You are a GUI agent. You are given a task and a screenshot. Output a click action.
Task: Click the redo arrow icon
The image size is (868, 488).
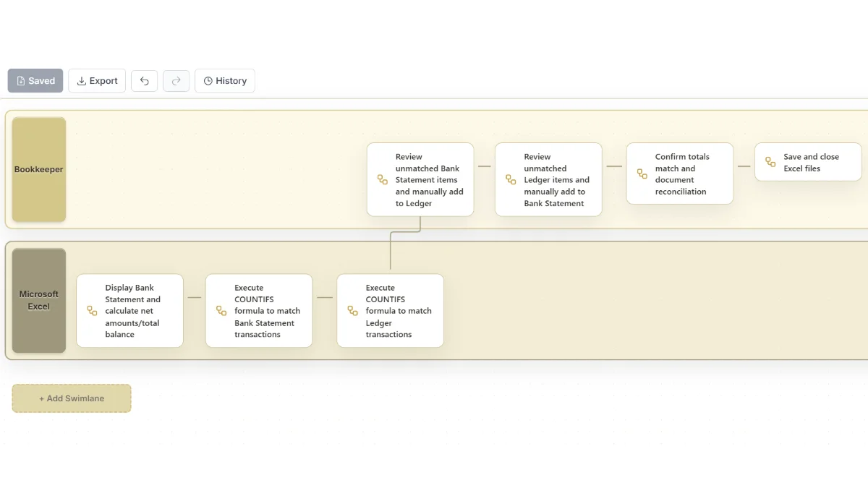[x=176, y=80]
